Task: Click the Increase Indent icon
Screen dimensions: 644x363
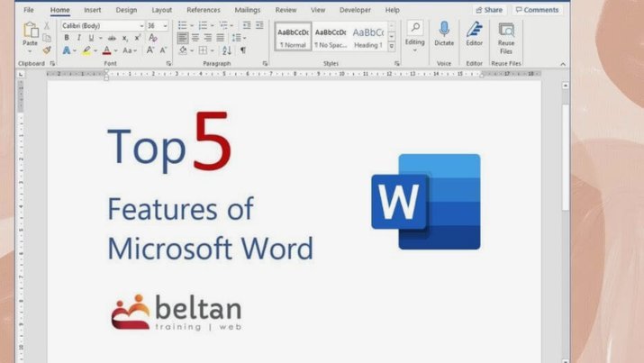Action: point(259,25)
